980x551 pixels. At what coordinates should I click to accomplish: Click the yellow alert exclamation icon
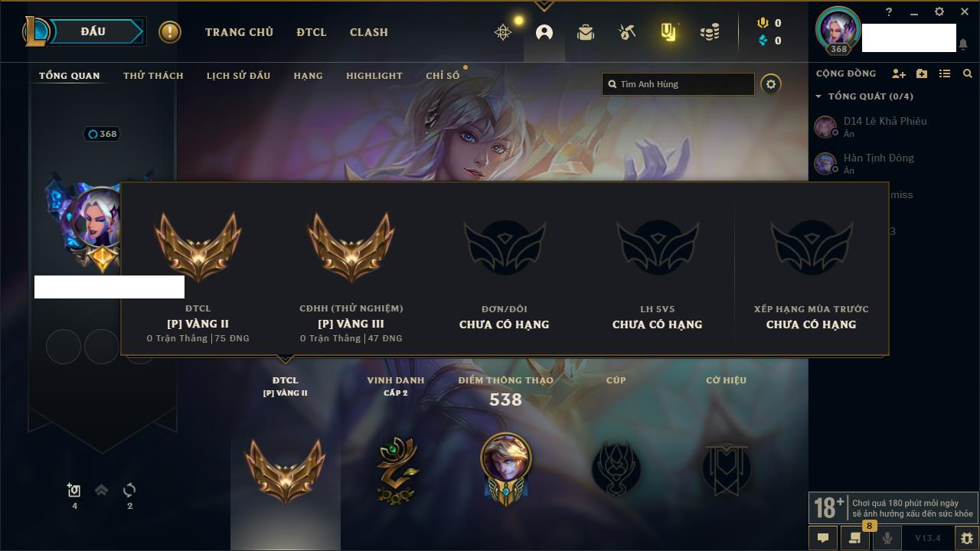[x=170, y=32]
